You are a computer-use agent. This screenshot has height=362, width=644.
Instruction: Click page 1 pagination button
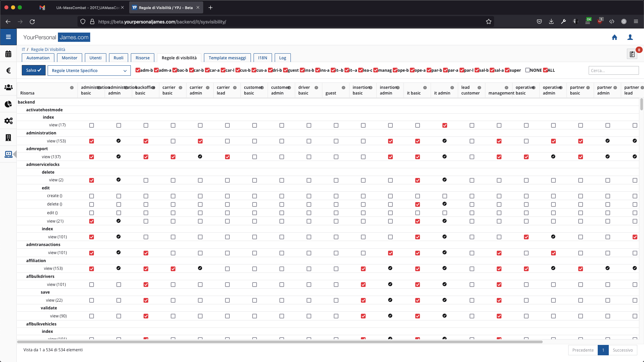click(603, 350)
